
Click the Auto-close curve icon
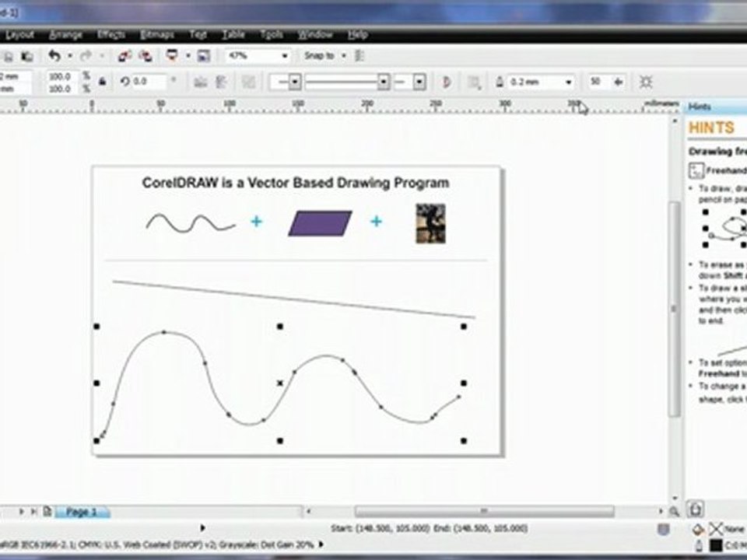click(x=447, y=82)
